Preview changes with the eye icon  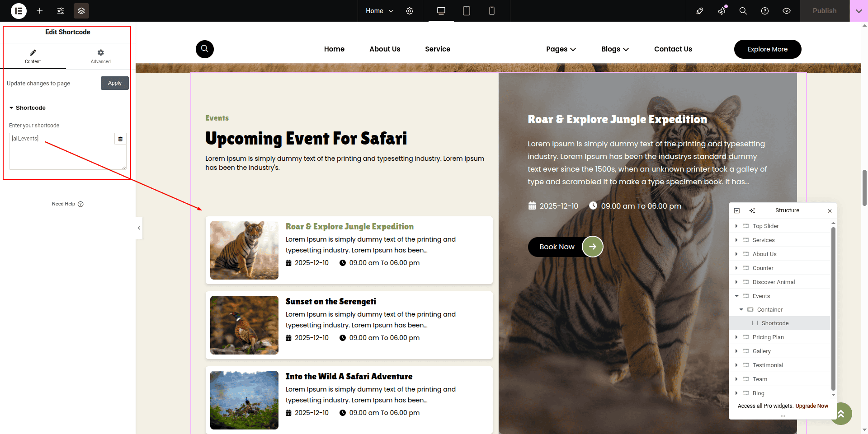point(787,11)
